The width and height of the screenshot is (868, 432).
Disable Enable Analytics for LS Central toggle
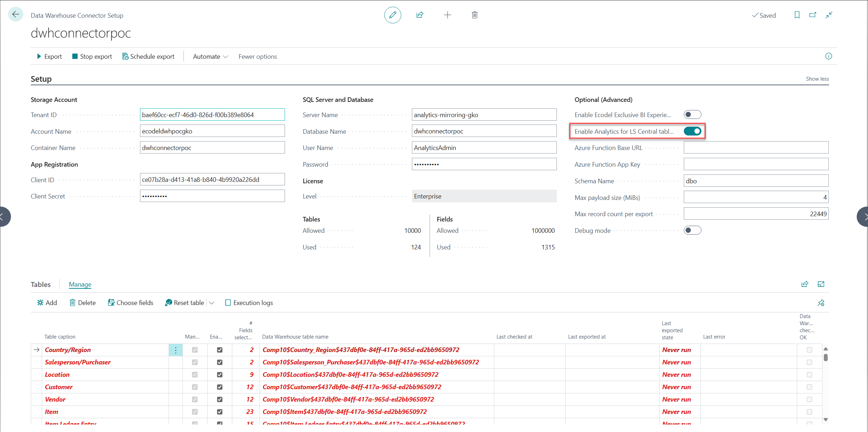[x=692, y=131]
